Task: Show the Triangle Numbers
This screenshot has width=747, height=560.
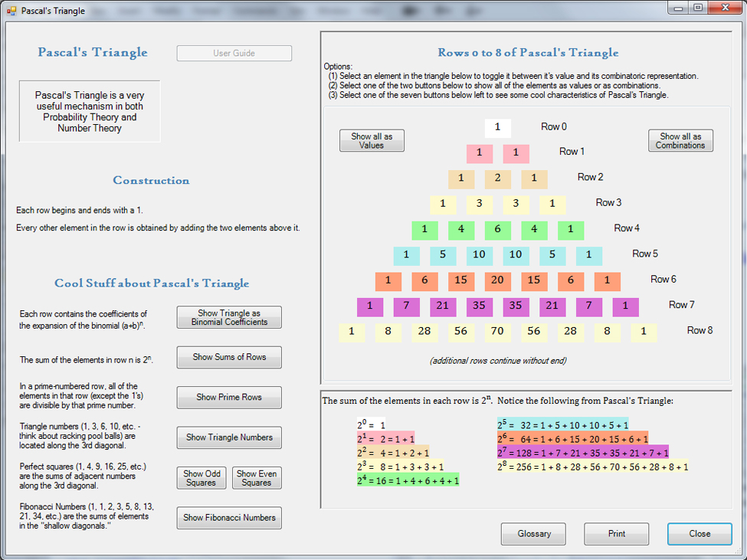Action: tap(229, 437)
